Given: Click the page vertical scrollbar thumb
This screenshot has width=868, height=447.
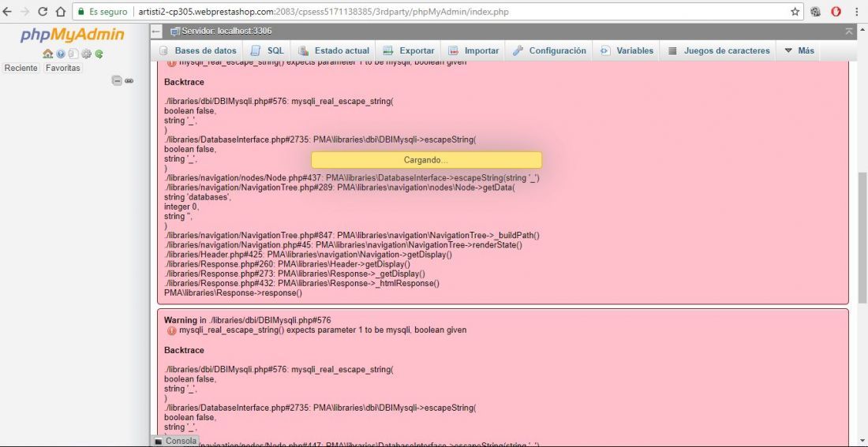Looking at the screenshot, I should [862, 237].
